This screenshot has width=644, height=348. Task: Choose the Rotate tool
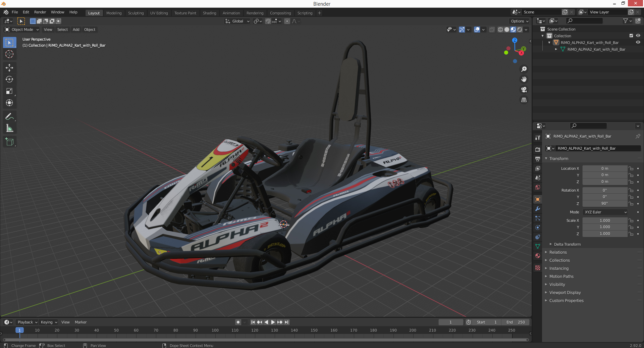[9, 80]
